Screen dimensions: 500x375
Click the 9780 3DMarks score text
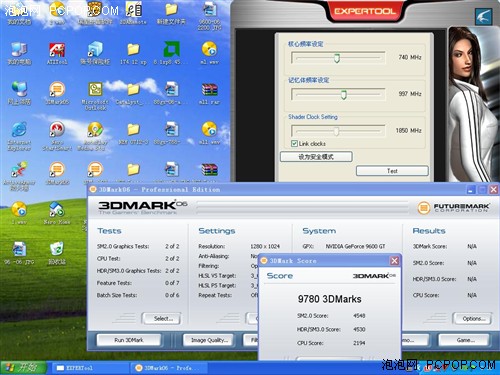(x=329, y=299)
